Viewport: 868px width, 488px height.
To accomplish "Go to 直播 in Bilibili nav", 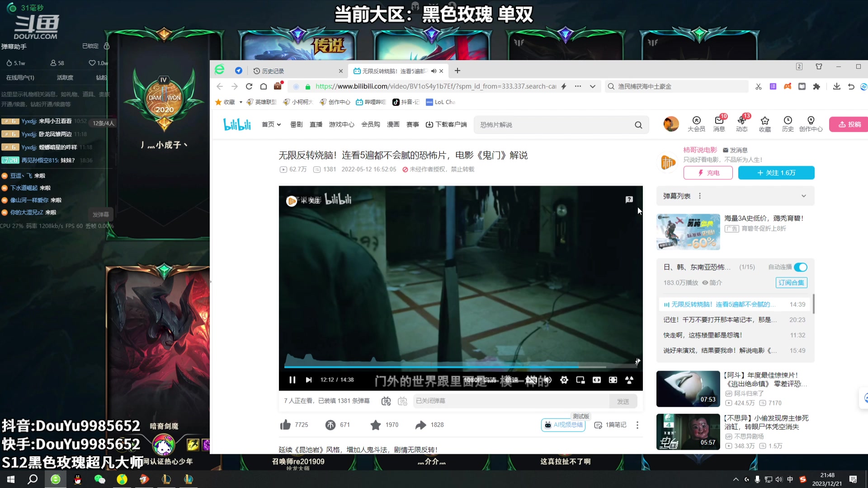I will 316,124.
